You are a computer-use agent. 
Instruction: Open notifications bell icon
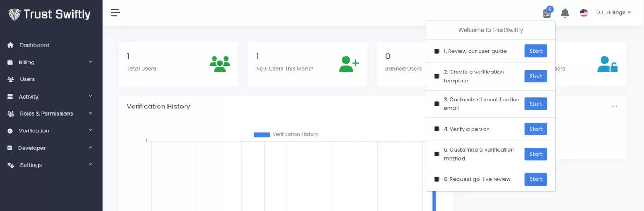click(x=565, y=12)
